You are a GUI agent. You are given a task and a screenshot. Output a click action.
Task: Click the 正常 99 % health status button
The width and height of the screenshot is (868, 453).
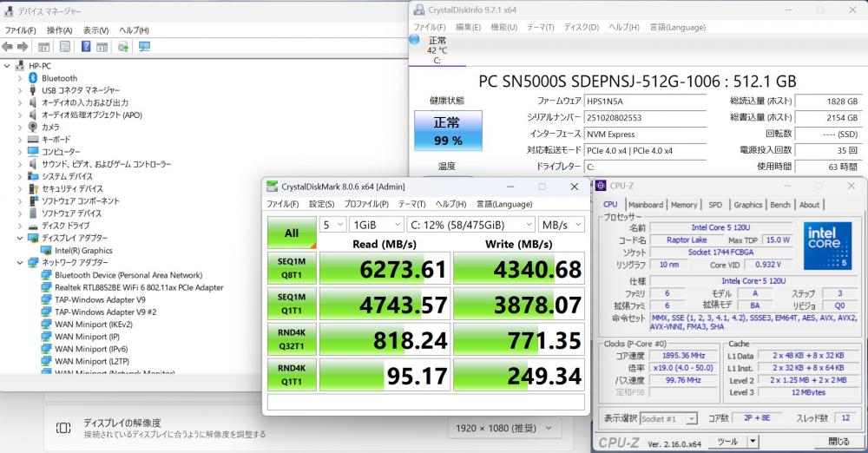click(x=448, y=131)
